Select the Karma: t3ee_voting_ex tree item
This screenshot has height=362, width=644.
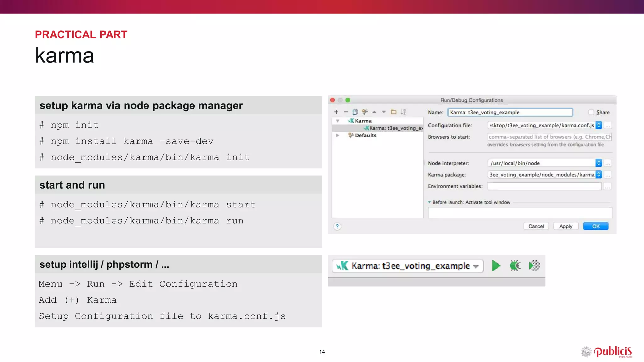378,128
